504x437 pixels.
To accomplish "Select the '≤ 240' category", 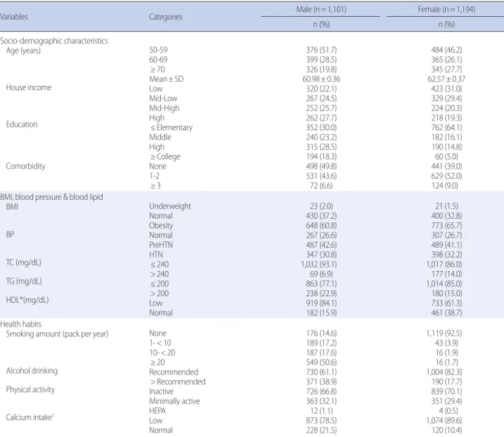I will [160, 264].
